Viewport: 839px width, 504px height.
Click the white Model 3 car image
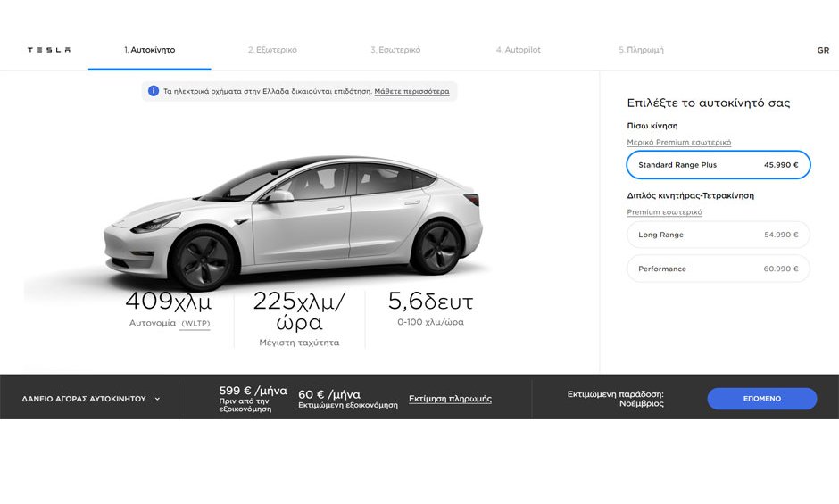[292, 222]
